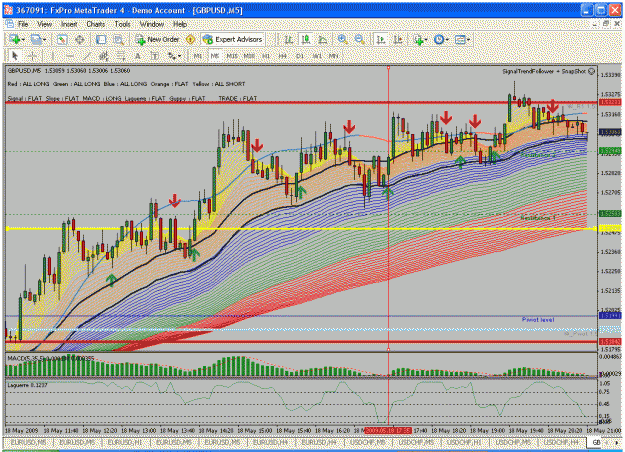Expand the Arrows tool dropdown arrow
625x452 pixels.
point(180,56)
